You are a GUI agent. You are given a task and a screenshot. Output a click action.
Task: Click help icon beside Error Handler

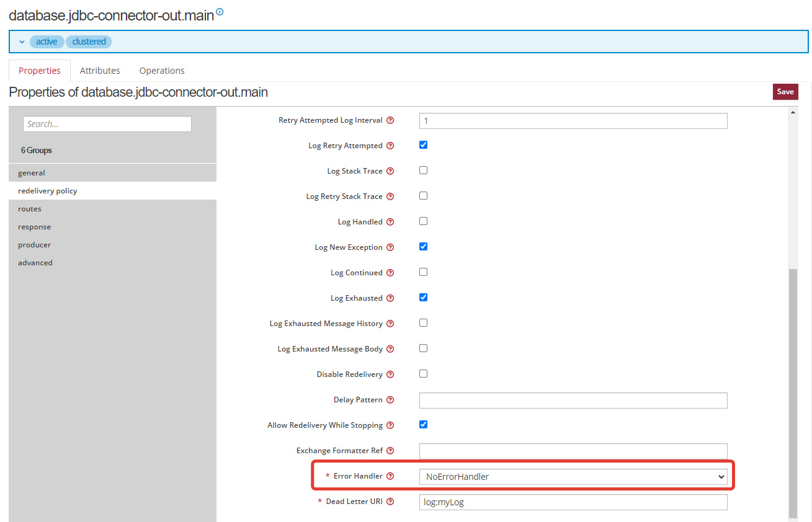[x=390, y=476]
